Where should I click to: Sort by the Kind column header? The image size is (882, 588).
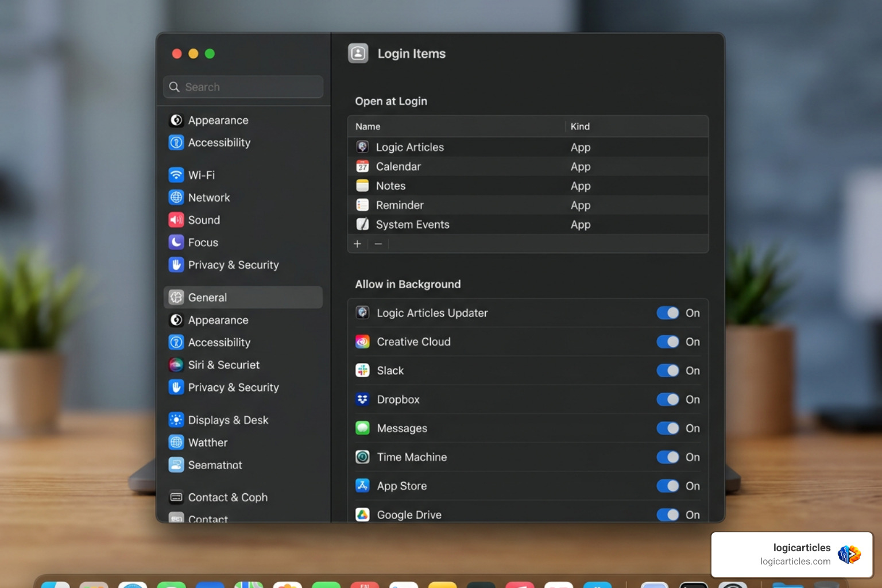[580, 126]
